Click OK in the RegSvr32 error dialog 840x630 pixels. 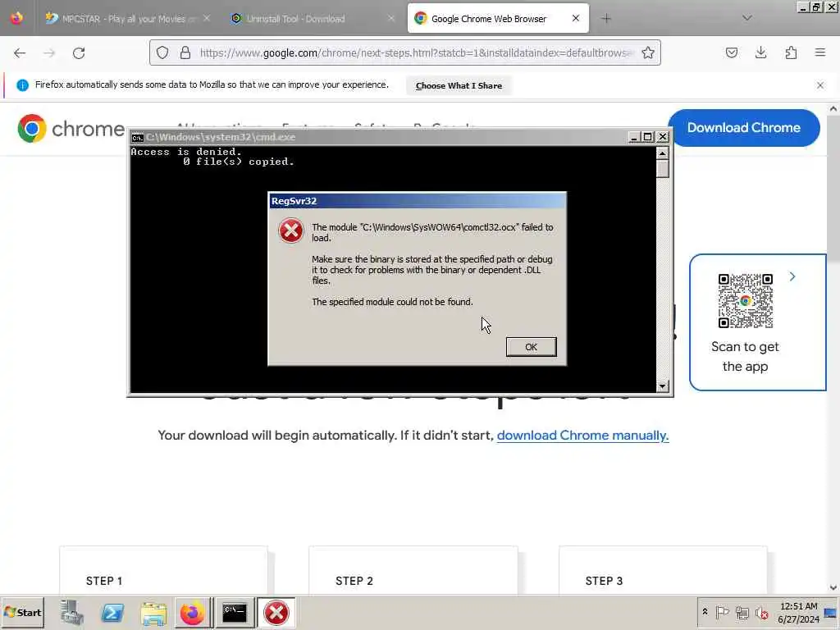[531, 347]
